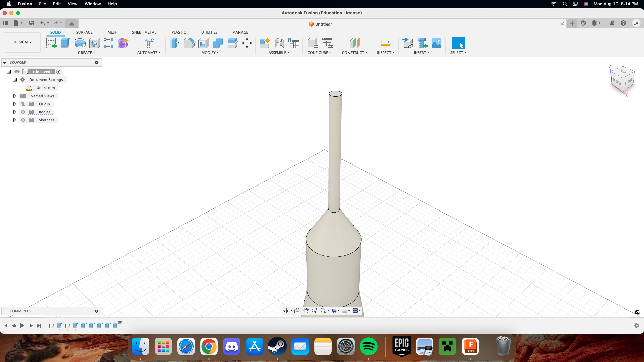Toggle visibility of Sketches folder
Image resolution: width=644 pixels, height=362 pixels.
click(x=23, y=120)
